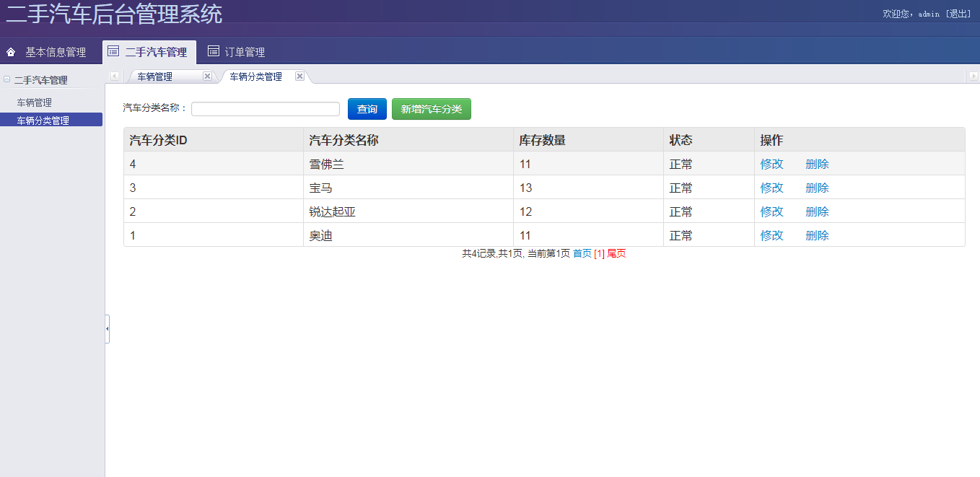
Task: Click 修改 for the 锐达起亚 row
Action: tap(771, 211)
